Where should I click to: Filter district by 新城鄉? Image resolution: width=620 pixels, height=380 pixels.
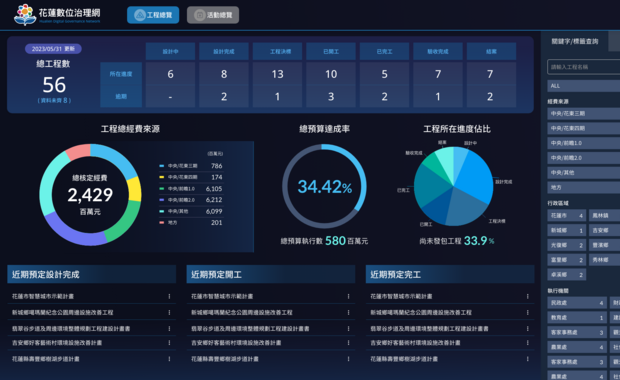click(567, 230)
